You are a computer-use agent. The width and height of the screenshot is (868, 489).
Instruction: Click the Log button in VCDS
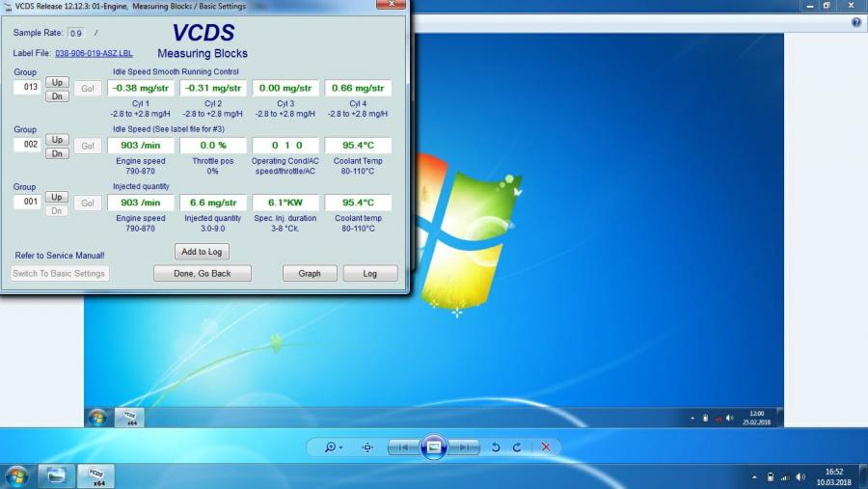369,274
